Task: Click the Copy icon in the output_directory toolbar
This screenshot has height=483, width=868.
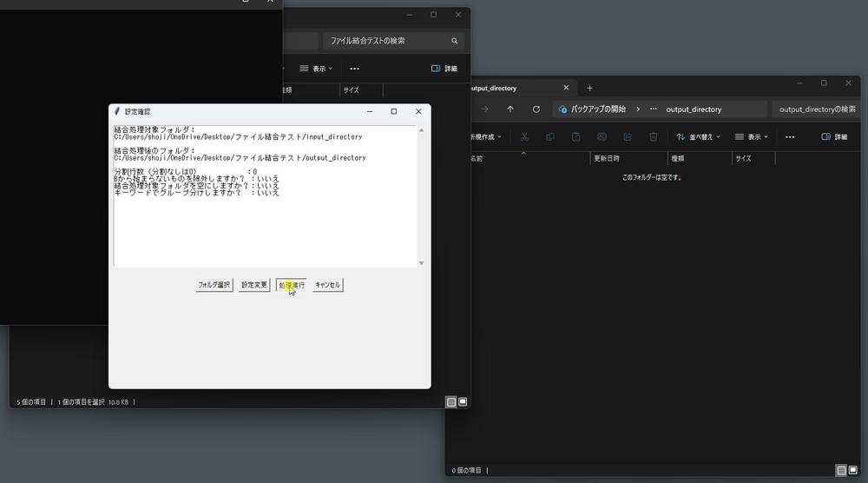Action: pos(550,136)
